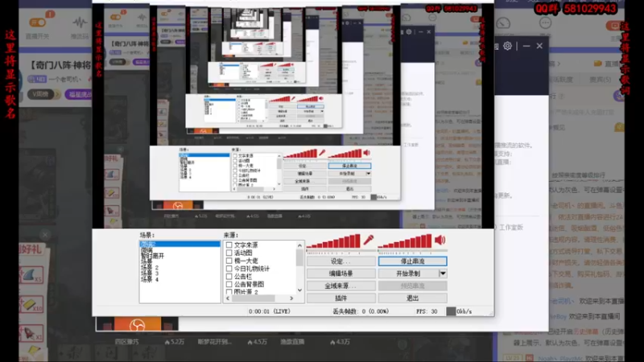Click the 场景: label above the scene list

tap(147, 235)
